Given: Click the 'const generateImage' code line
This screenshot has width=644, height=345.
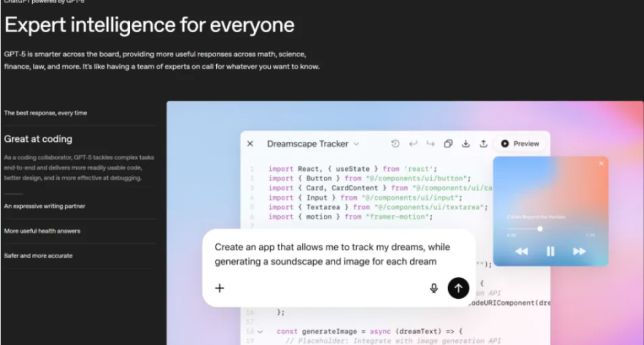Looking at the screenshot, I should point(370,331).
